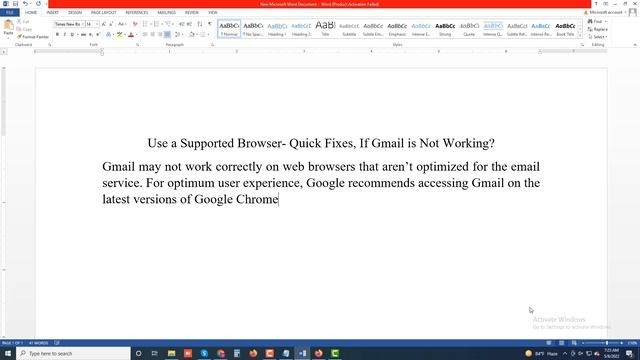The image size is (640, 360).
Task: Click the Shrink Font icon
Action: [x=111, y=24]
